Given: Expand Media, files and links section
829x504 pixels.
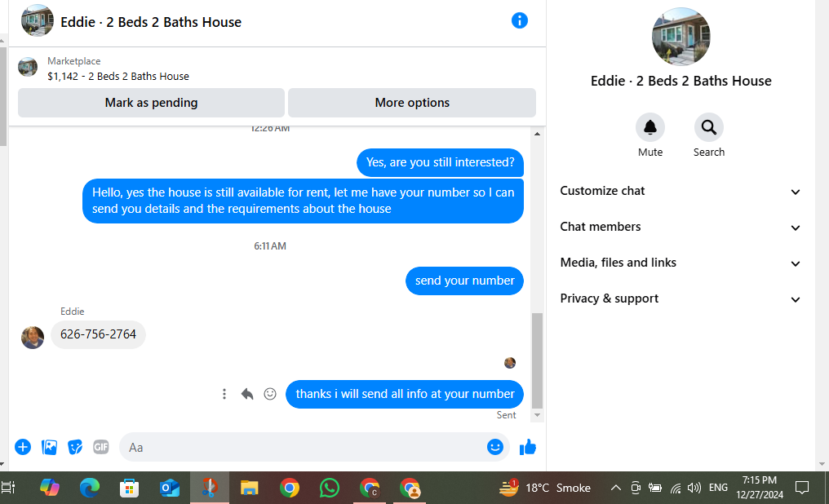Looking at the screenshot, I should point(680,263).
